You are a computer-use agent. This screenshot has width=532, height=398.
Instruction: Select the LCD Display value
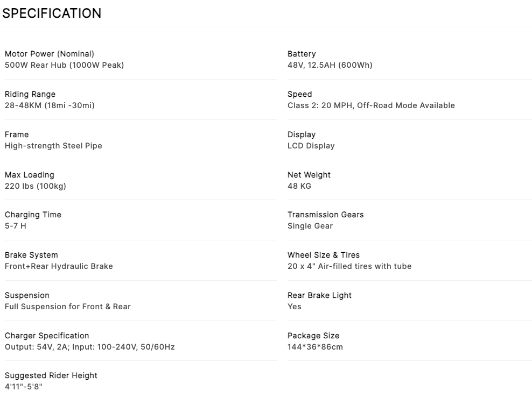[x=311, y=146]
